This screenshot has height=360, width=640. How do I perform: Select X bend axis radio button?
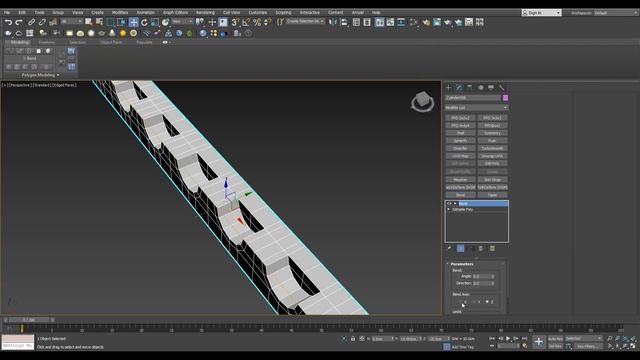(x=461, y=302)
